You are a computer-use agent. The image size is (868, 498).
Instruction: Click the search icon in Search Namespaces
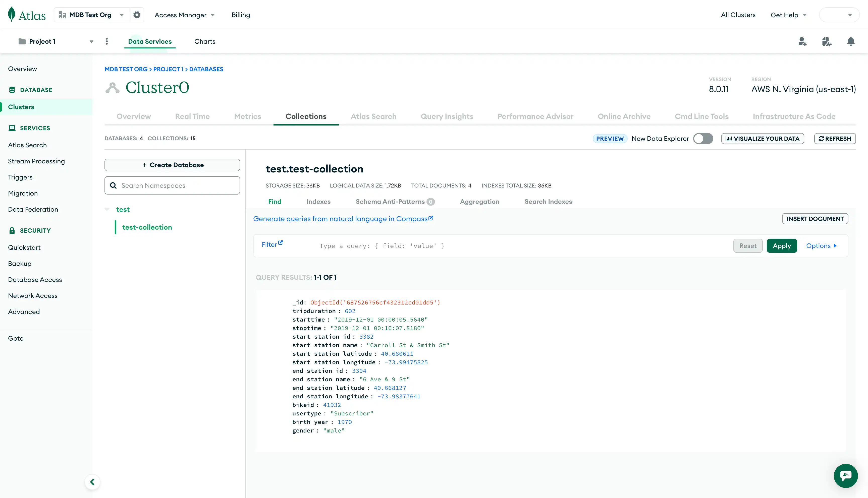113,185
